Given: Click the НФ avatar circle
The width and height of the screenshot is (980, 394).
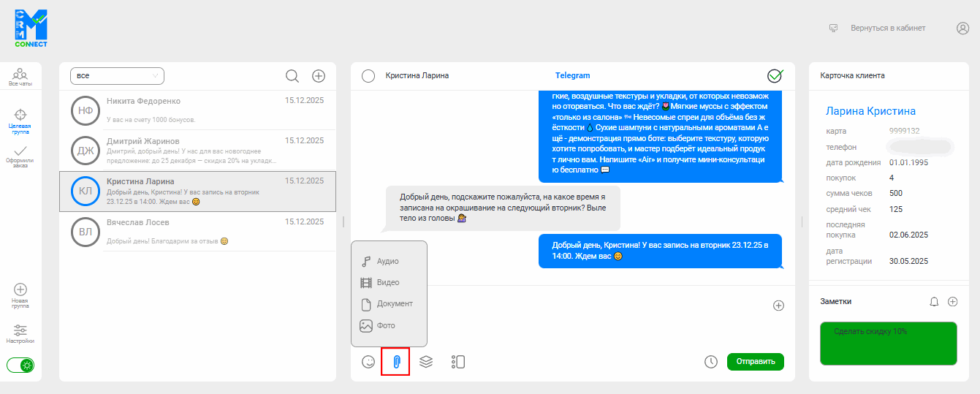Looking at the screenshot, I should (x=85, y=110).
